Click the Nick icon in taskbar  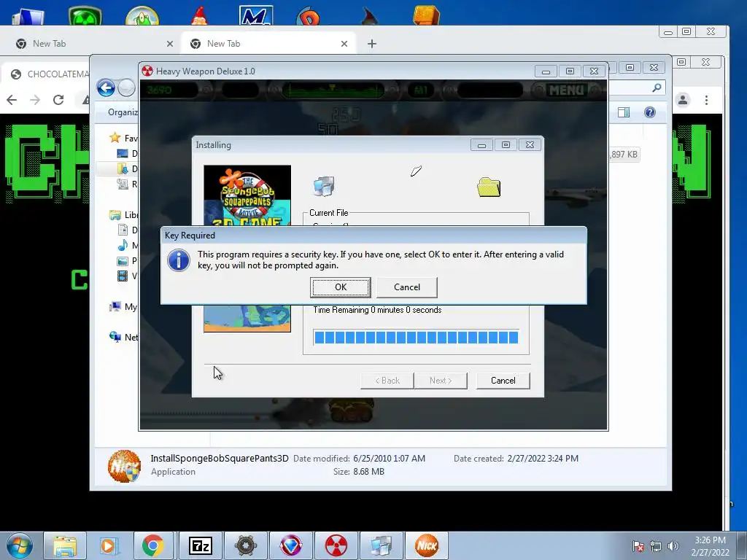pos(426,545)
